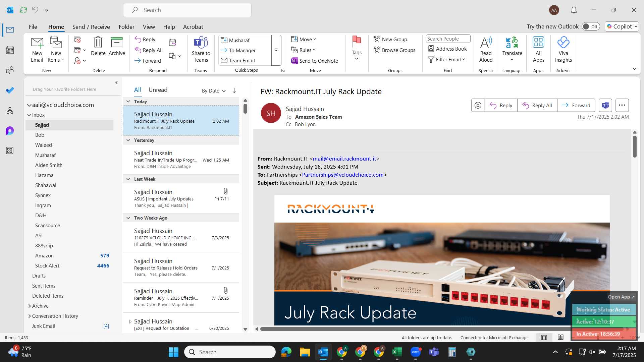The image size is (644, 362).
Task: Open More Apps grid in sidebar
Action: point(10,150)
